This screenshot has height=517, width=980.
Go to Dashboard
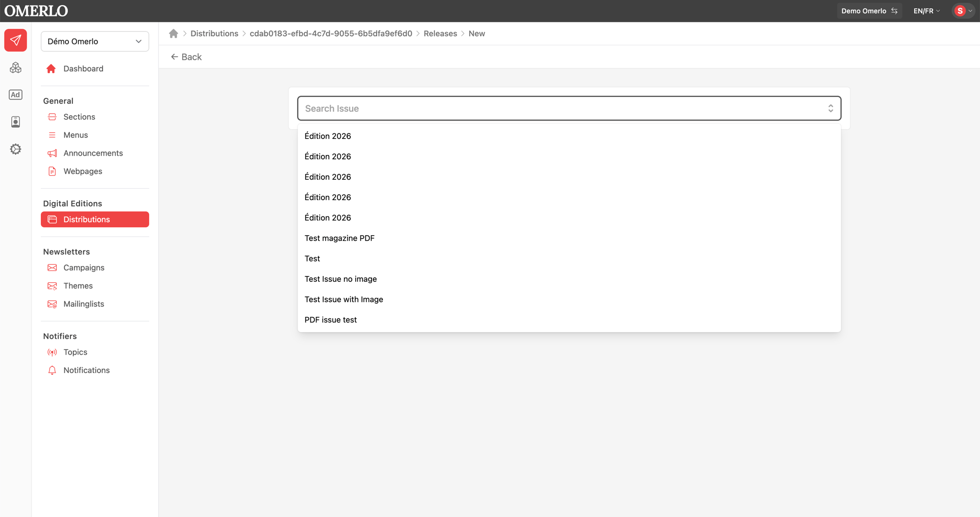point(83,69)
